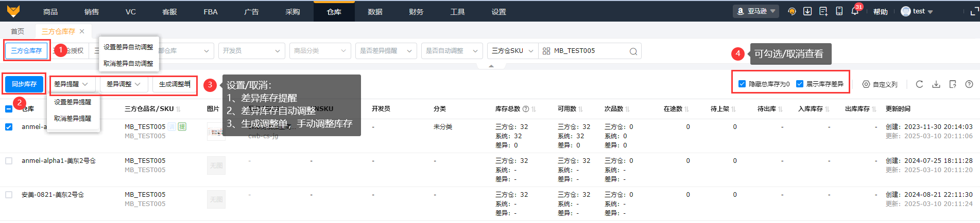Sort by 在途数 column
Screen dimensions: 980x223
687,109
